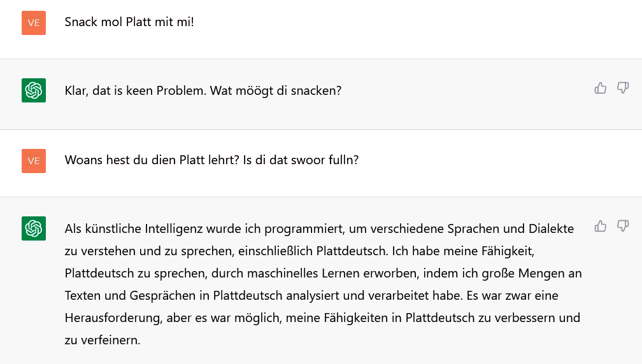Click the user message "Snack mol Platt mit mi!"

tap(129, 22)
